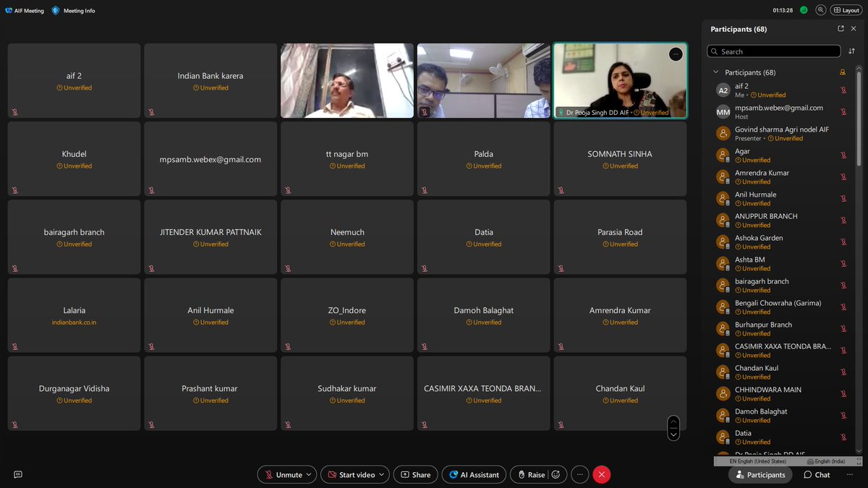Screen dimensions: 868x488
Task: Open the video options arrow beside Start video
Action: click(x=383, y=474)
